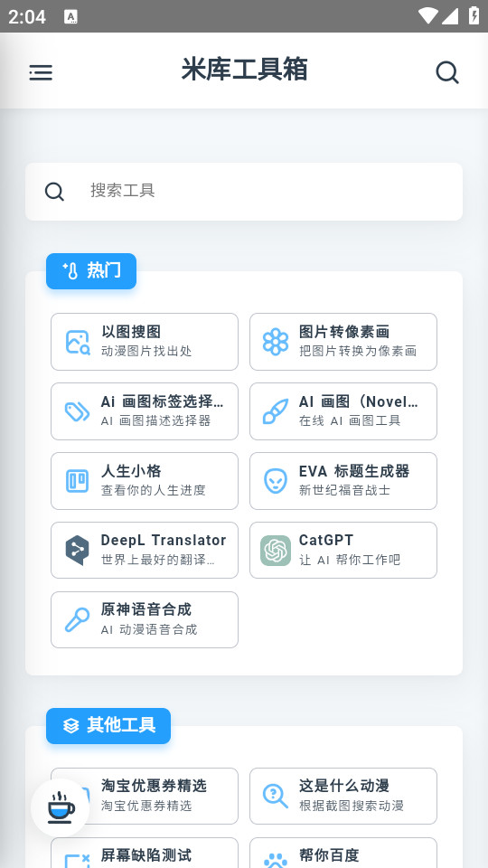Tap the alien face icon for EVA 标题生成器
Viewport: 488px width, 868px height.
(x=276, y=481)
